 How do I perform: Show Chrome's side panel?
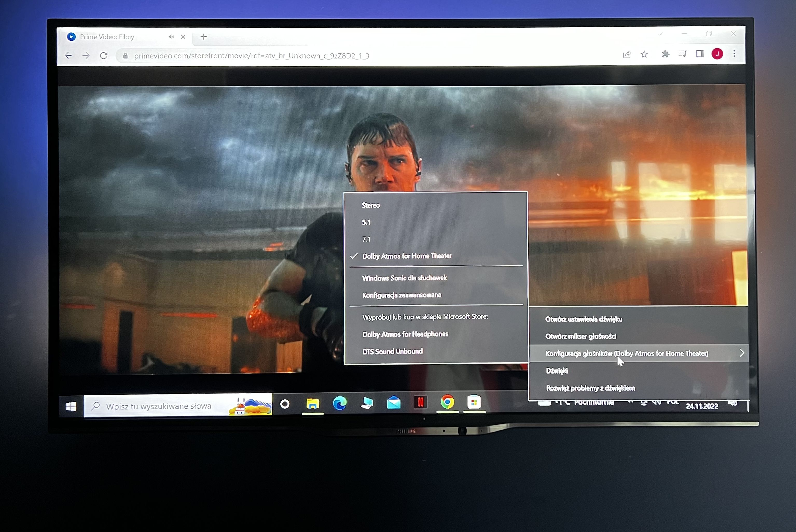pos(700,54)
